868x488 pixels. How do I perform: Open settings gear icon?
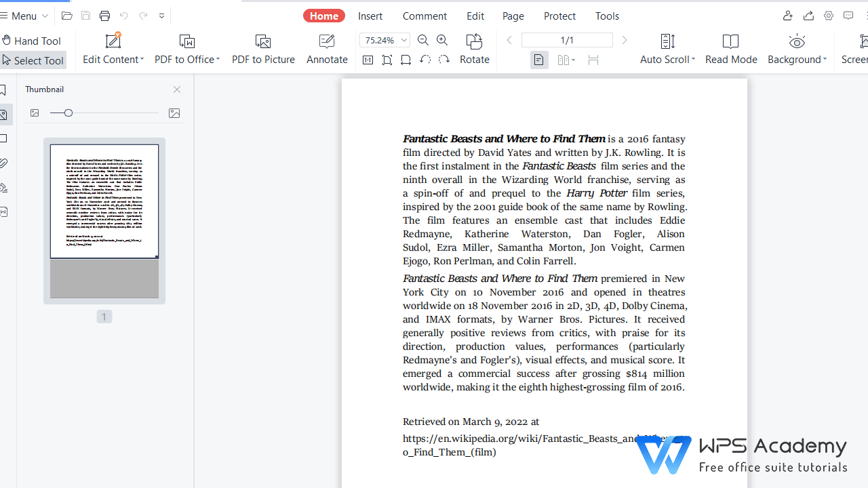829,16
